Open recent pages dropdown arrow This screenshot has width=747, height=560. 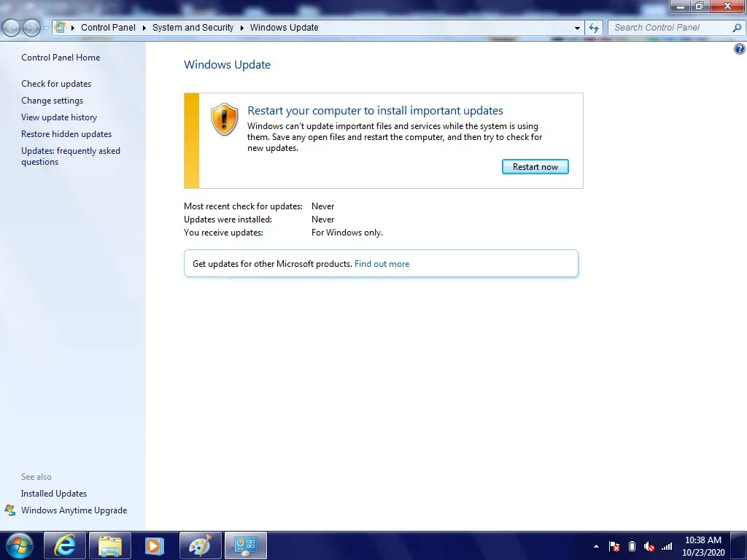click(46, 28)
